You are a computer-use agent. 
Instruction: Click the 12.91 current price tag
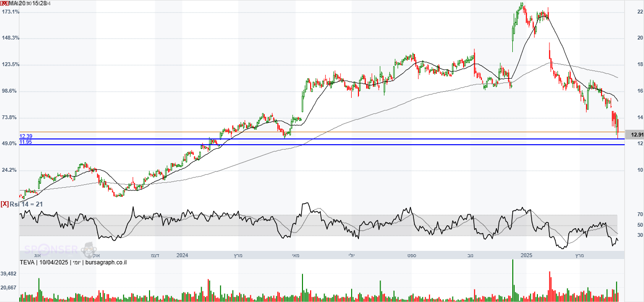click(x=634, y=135)
